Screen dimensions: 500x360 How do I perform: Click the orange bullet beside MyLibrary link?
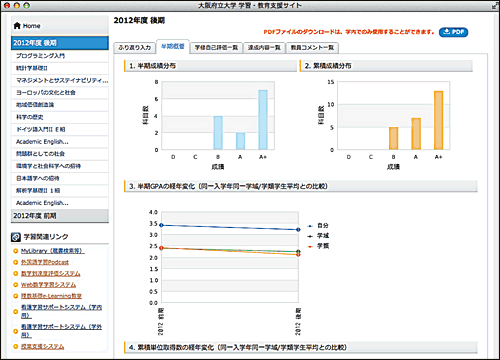pos(15,251)
